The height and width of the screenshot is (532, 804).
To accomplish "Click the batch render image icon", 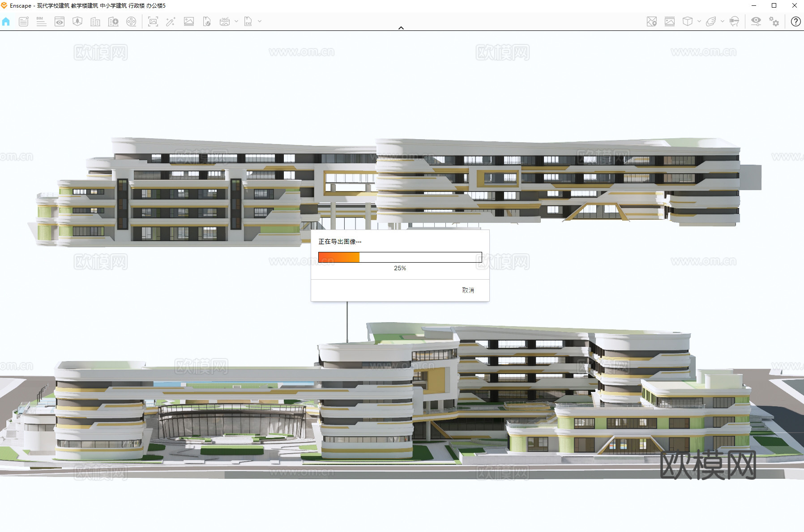I will [189, 21].
